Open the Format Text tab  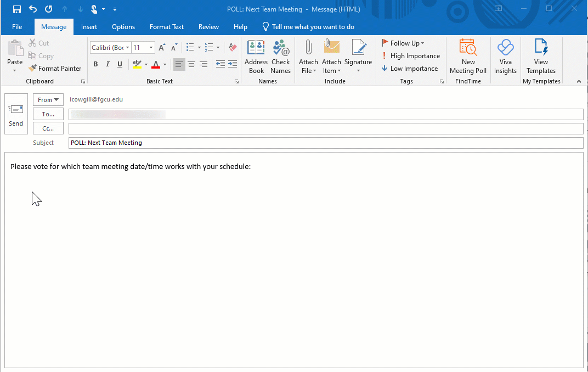166,26
